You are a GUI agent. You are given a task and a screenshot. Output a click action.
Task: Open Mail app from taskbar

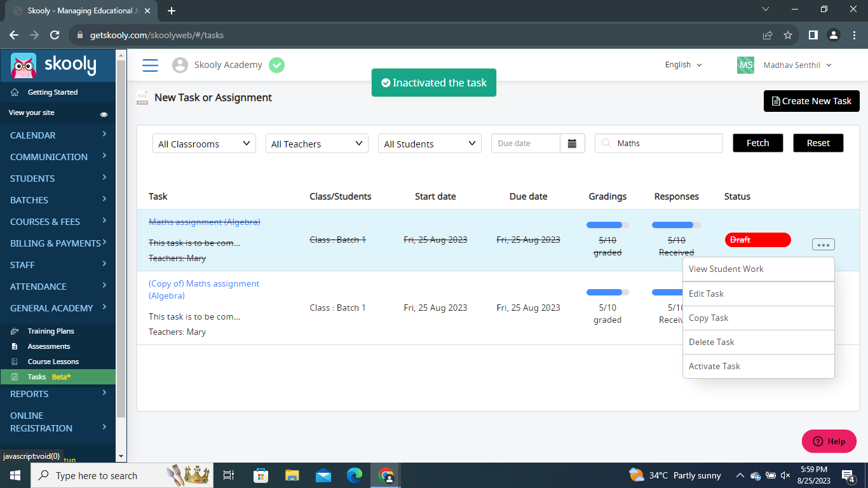[323, 475]
